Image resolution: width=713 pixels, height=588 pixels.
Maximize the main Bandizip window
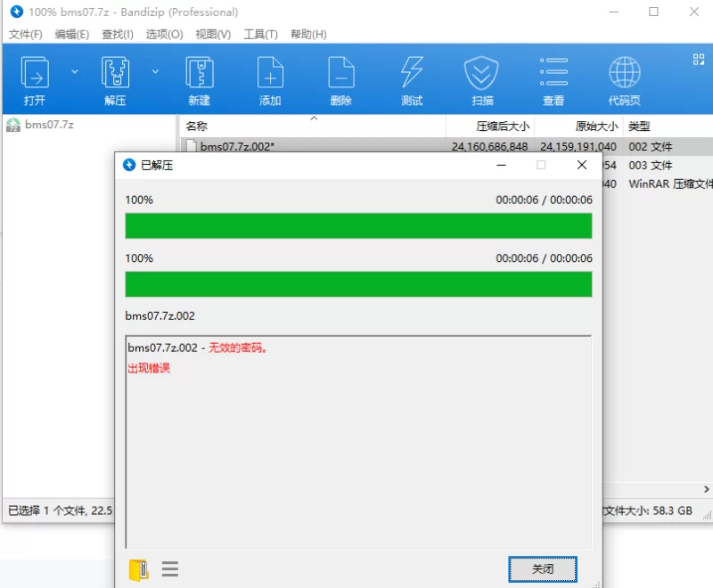click(653, 12)
